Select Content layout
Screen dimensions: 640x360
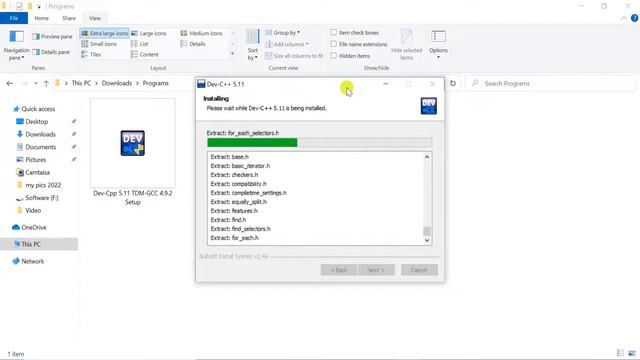click(144, 54)
